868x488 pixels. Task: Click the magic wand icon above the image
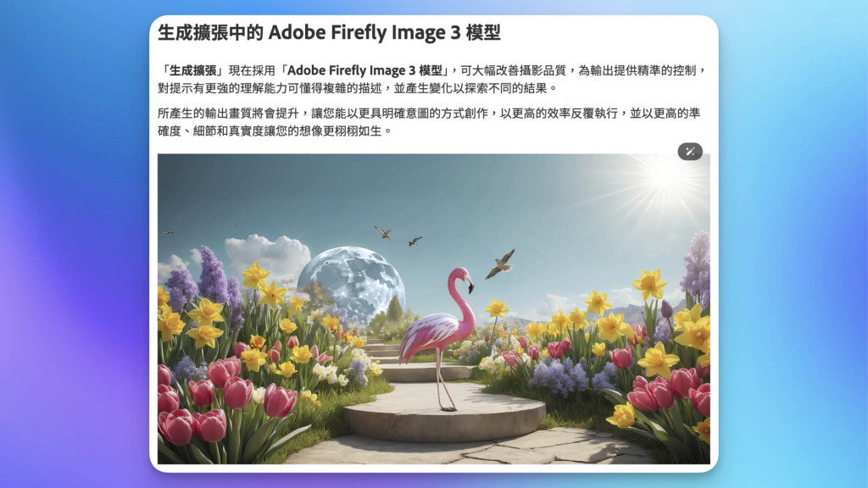point(690,152)
